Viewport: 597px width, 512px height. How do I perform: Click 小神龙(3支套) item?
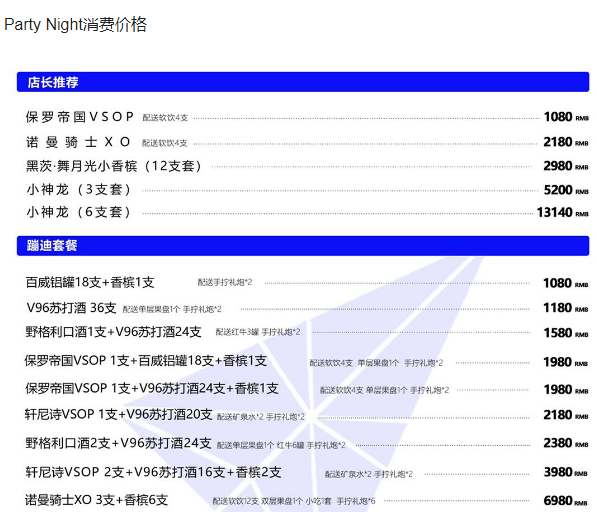(x=78, y=190)
